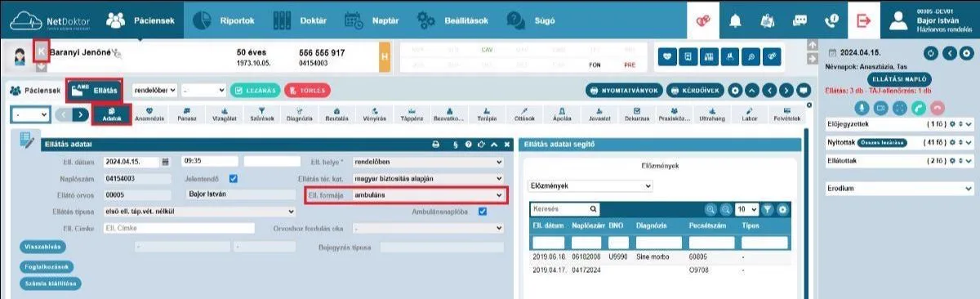This screenshot has height=299, width=980.
Task: Toggle the Ambulánsnaplóba checkbox
Action: click(x=483, y=211)
